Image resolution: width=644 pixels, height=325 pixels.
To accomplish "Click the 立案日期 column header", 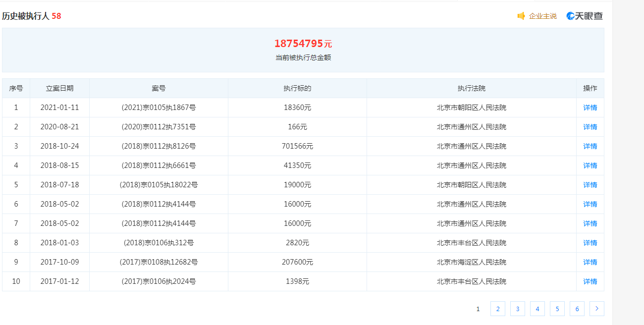I will pyautogui.click(x=59, y=88).
